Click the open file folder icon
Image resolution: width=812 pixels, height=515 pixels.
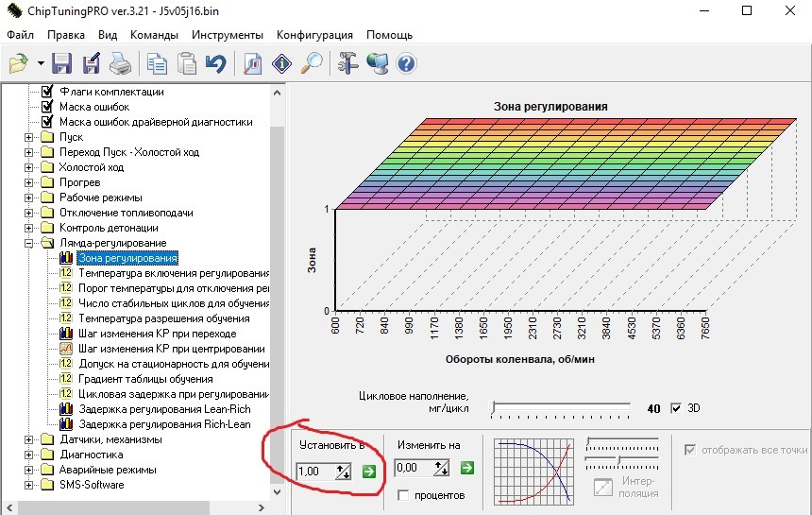[19, 63]
